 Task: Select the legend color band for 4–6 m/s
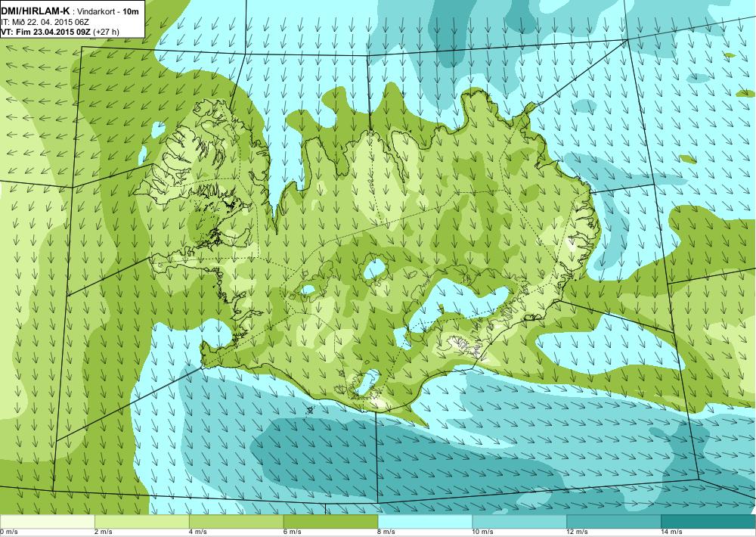[236, 521]
